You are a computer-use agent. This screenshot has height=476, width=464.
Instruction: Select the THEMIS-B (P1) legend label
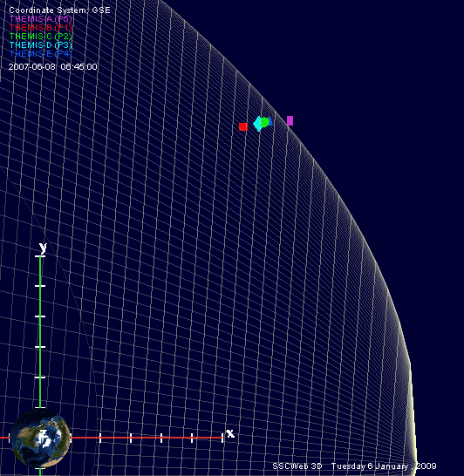[x=41, y=28]
